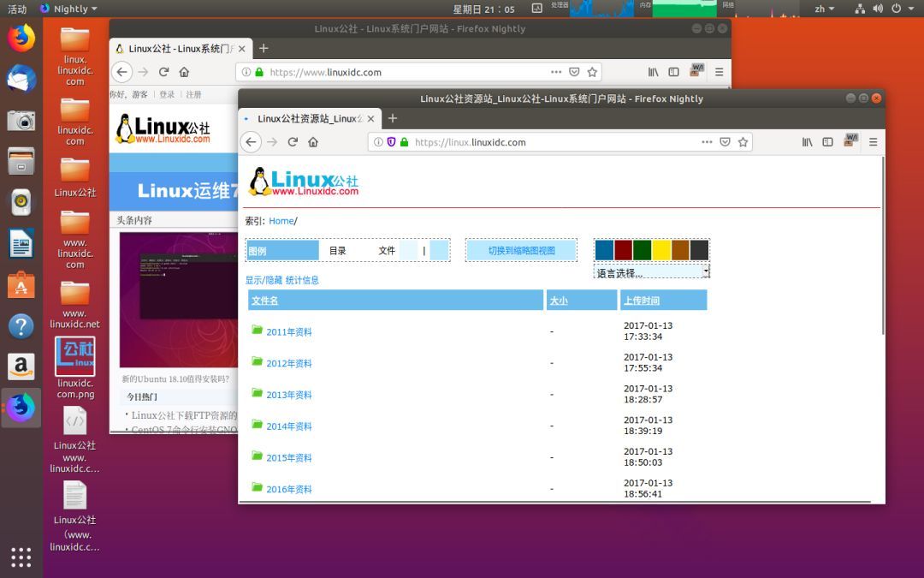The image size is (924, 578).
Task: Show sidebars icon in front Firefox window
Action: pos(828,142)
